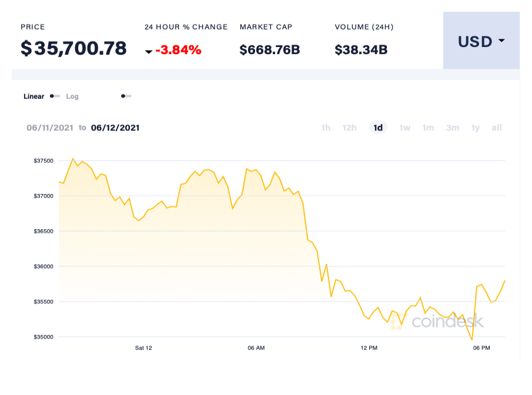Select the 1h time range
Image resolution: width=532 pixels, height=395 pixels.
click(326, 128)
